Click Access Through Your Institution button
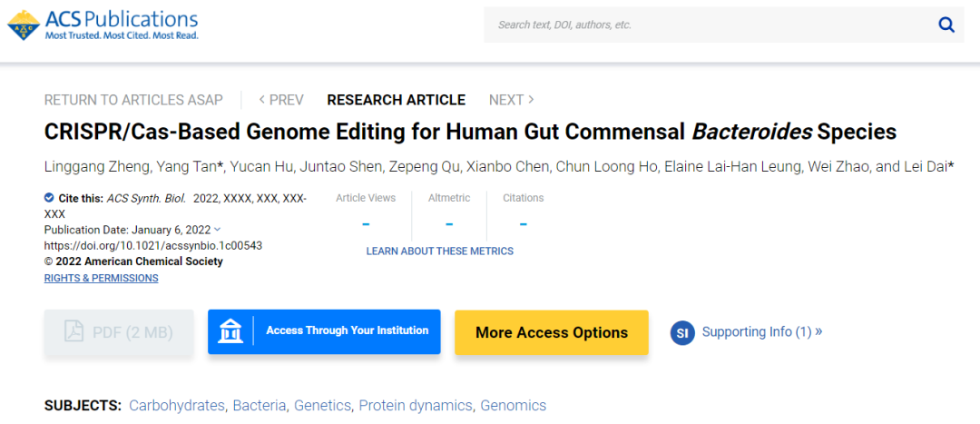The height and width of the screenshot is (424, 980). (347, 331)
